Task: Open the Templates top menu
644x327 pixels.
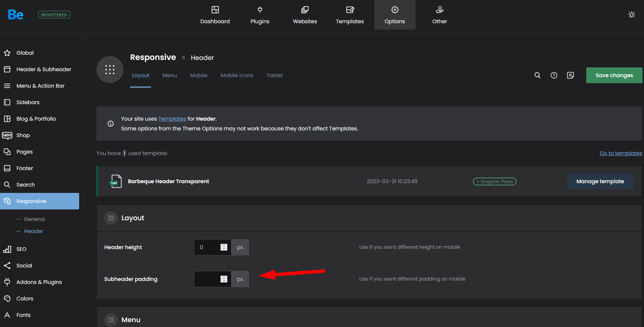Action: [350, 15]
